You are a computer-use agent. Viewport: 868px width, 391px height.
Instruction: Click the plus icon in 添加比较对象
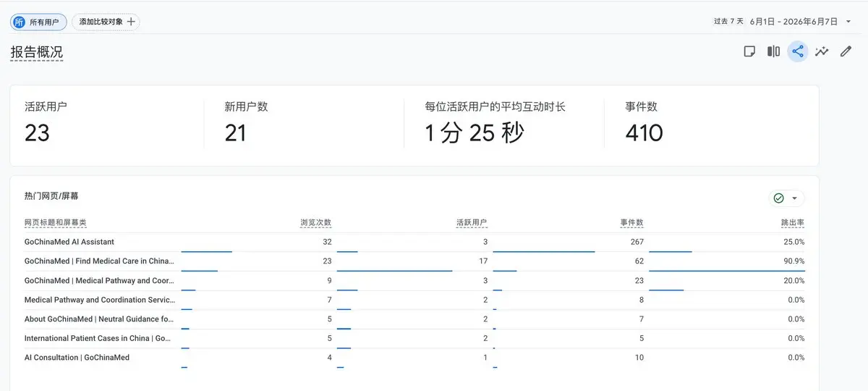click(131, 22)
